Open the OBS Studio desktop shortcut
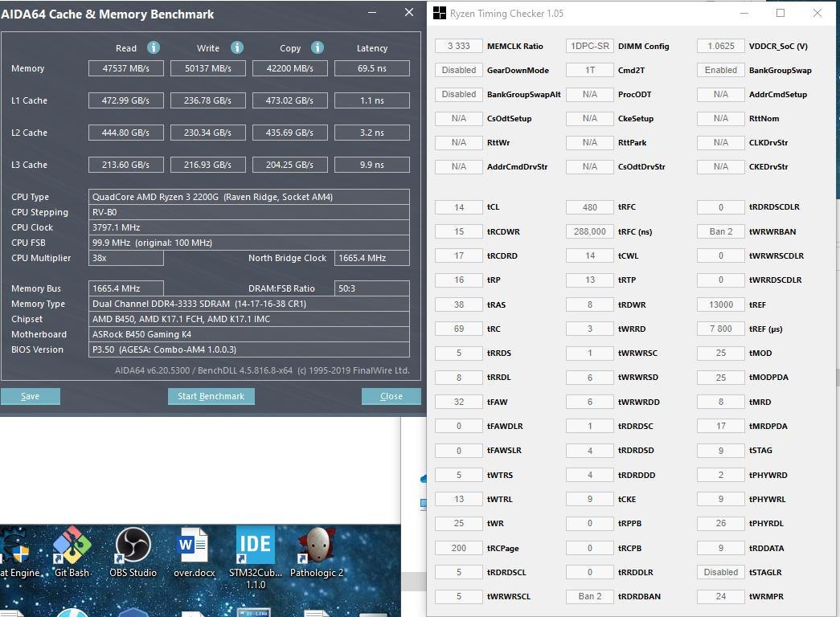Image resolution: width=840 pixels, height=617 pixels. coord(133,553)
